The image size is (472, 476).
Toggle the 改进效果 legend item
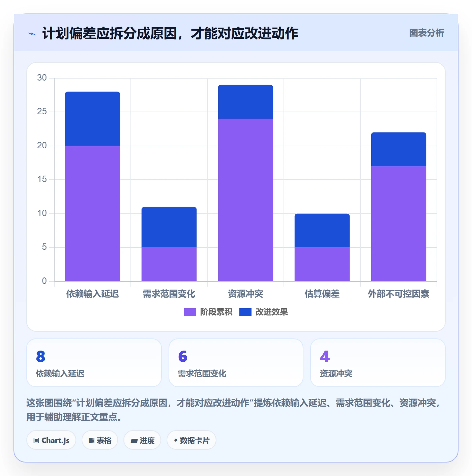point(264,312)
